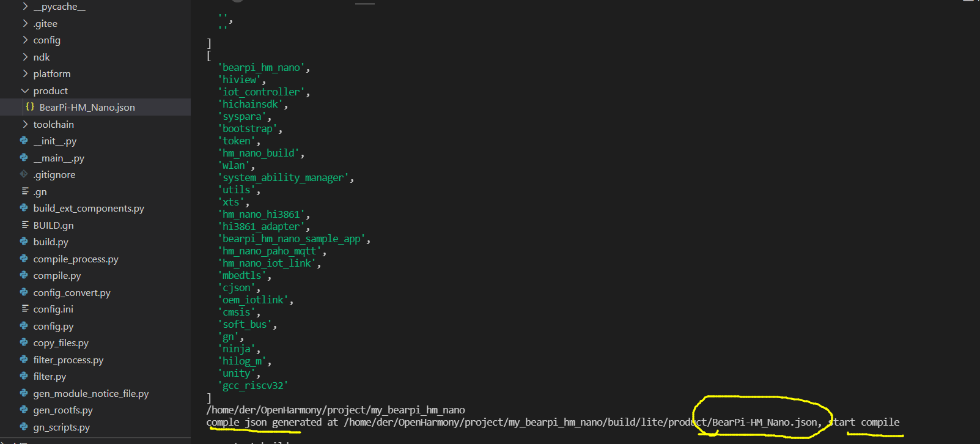The image size is (980, 444).
Task: Click 'hm_nano_iot_link' in terminal output
Action: (x=267, y=263)
